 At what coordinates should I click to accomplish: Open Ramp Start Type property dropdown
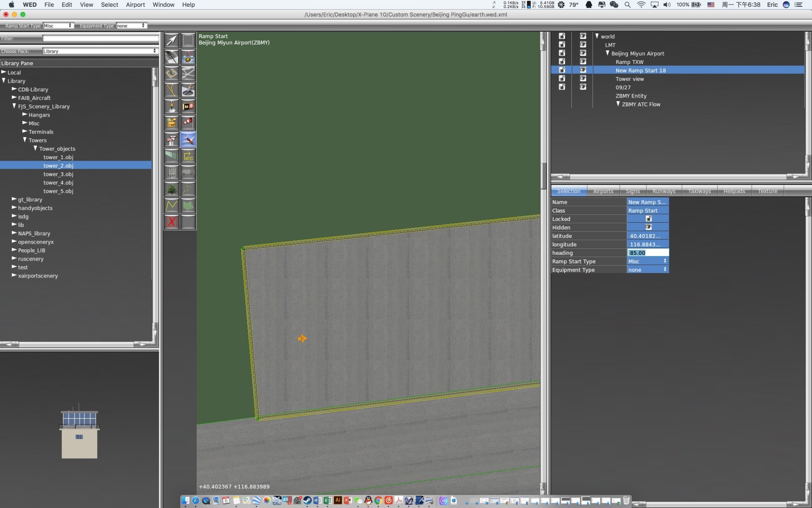click(648, 261)
